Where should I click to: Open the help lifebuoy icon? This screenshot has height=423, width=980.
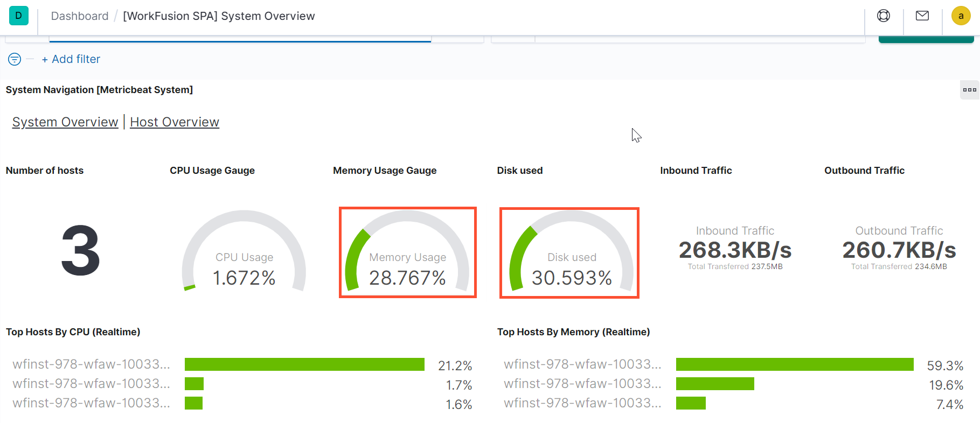884,16
